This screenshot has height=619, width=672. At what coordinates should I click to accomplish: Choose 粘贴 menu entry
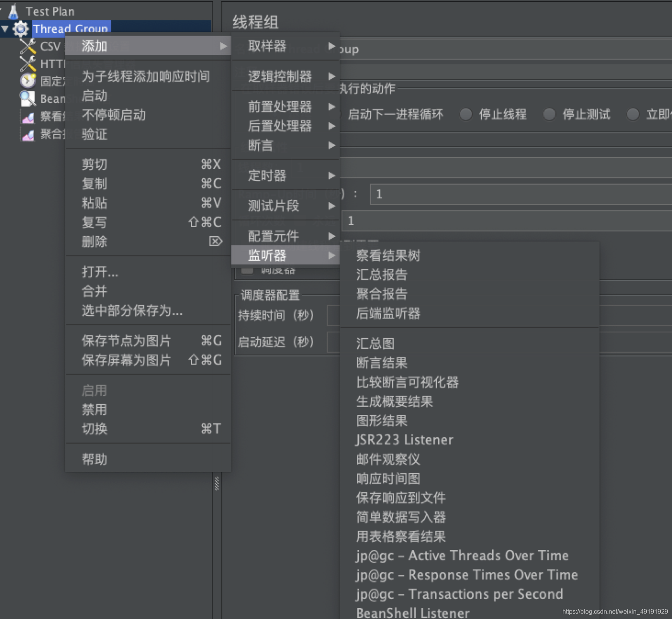pos(148,203)
